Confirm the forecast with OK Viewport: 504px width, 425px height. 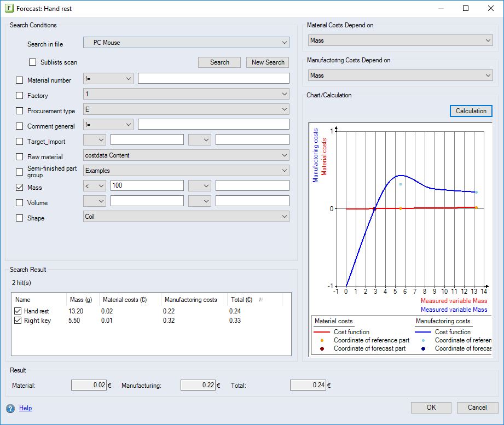(x=431, y=407)
